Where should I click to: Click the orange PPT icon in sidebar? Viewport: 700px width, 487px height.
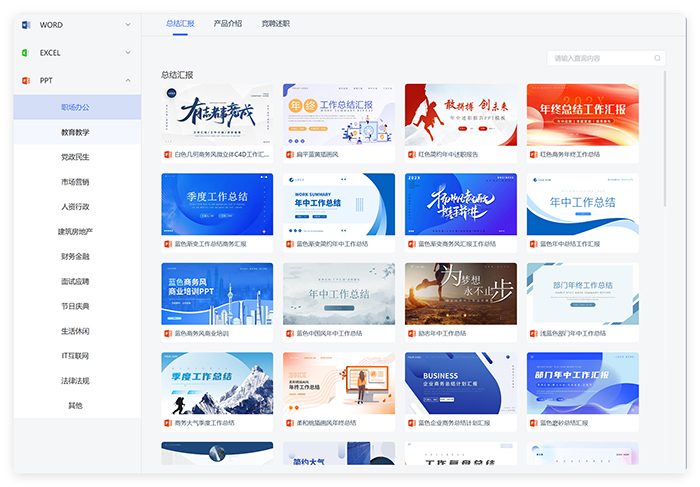coord(26,80)
